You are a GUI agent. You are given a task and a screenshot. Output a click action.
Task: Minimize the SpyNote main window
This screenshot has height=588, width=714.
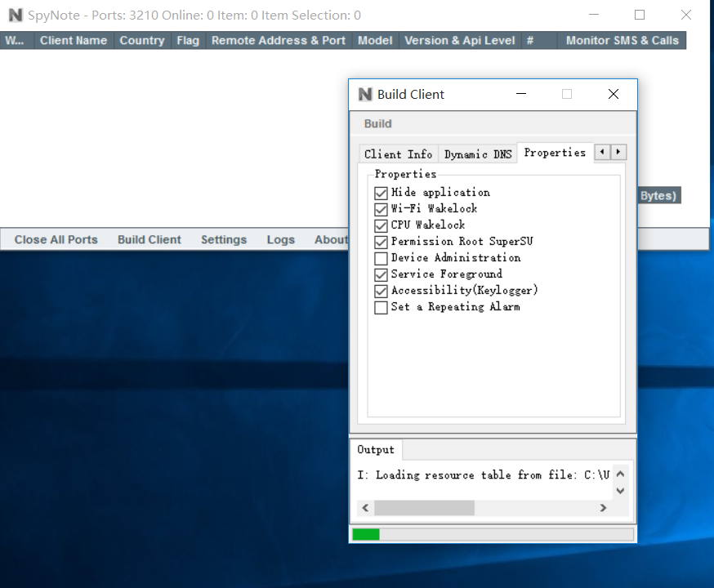(594, 15)
